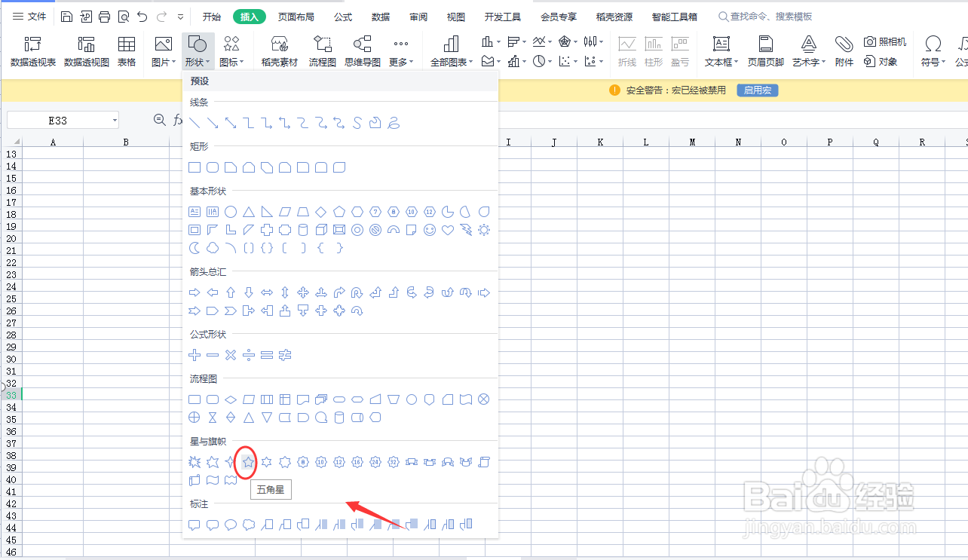The width and height of the screenshot is (968, 560).
Task: Pick the cloud callout shape
Action: (249, 524)
